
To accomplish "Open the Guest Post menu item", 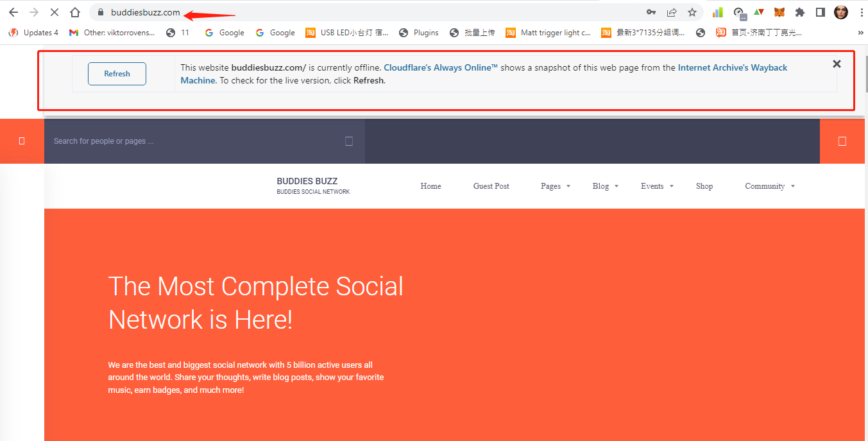I will (491, 186).
